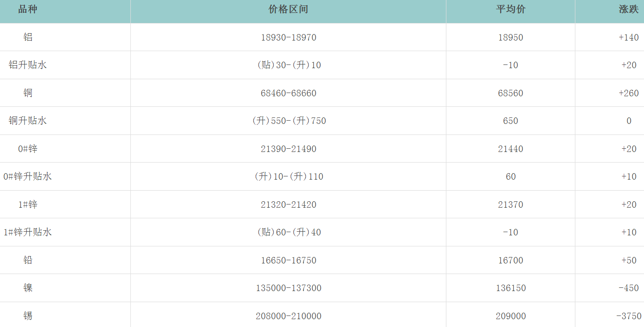Image resolution: width=644 pixels, height=327 pixels.
Task: Click lead average price 16700
Action: point(510,260)
